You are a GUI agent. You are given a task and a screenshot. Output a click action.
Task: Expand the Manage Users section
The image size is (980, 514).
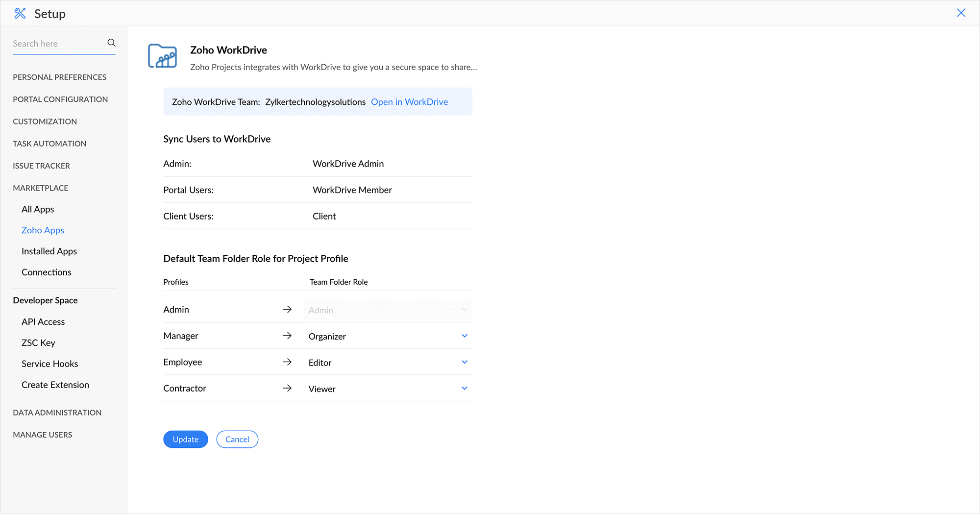pyautogui.click(x=43, y=435)
